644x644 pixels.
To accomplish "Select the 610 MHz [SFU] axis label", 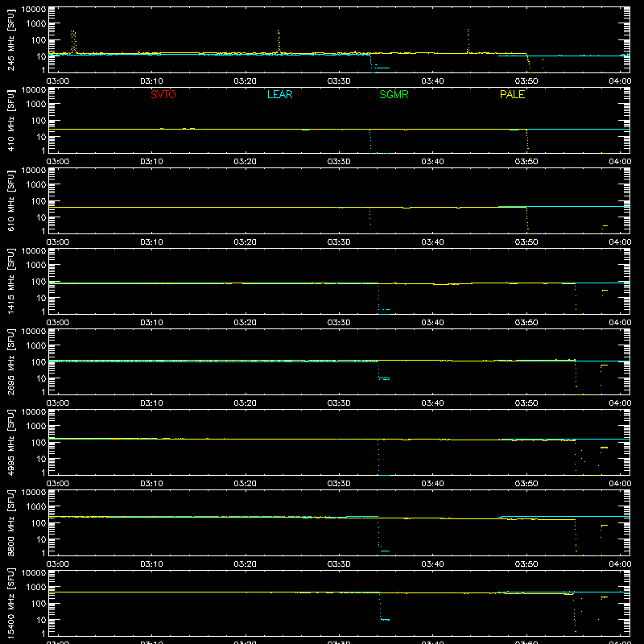I will click(11, 202).
